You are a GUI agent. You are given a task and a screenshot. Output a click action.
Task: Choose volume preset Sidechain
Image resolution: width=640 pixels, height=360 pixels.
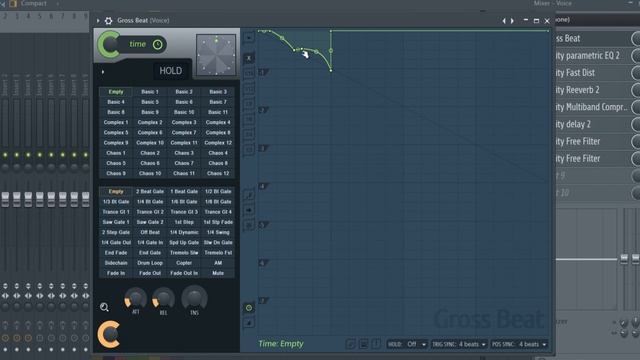click(x=116, y=263)
